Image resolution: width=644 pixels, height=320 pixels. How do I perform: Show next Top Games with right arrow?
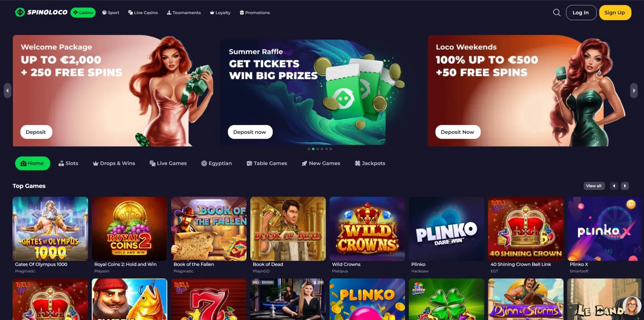[x=625, y=186]
